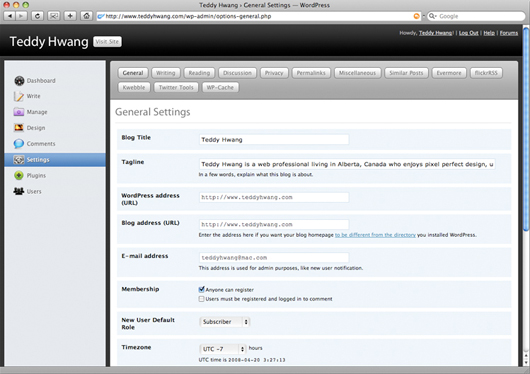The width and height of the screenshot is (530, 374).
Task: Check 'Anyone can register' checkbox
Action: [201, 289]
